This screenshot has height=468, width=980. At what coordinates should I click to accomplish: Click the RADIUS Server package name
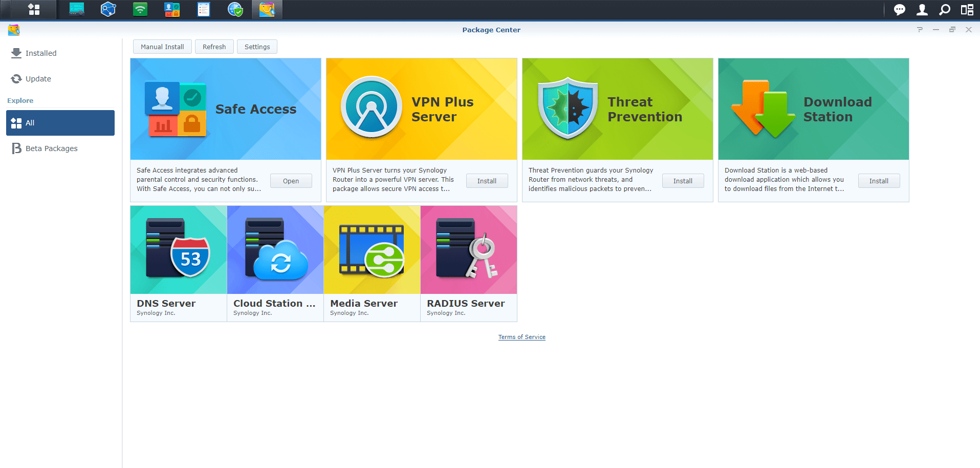[x=466, y=303]
